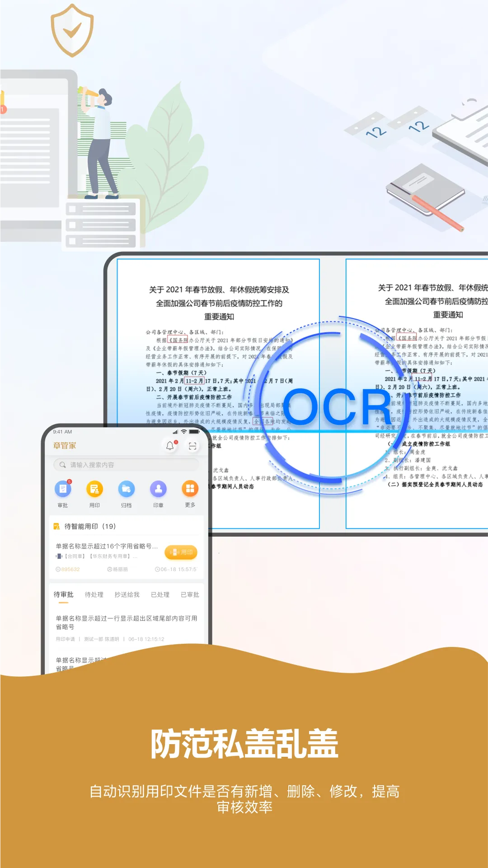Image resolution: width=488 pixels, height=868 pixels.
Task: Select the 已处理 tab
Action: click(x=160, y=594)
